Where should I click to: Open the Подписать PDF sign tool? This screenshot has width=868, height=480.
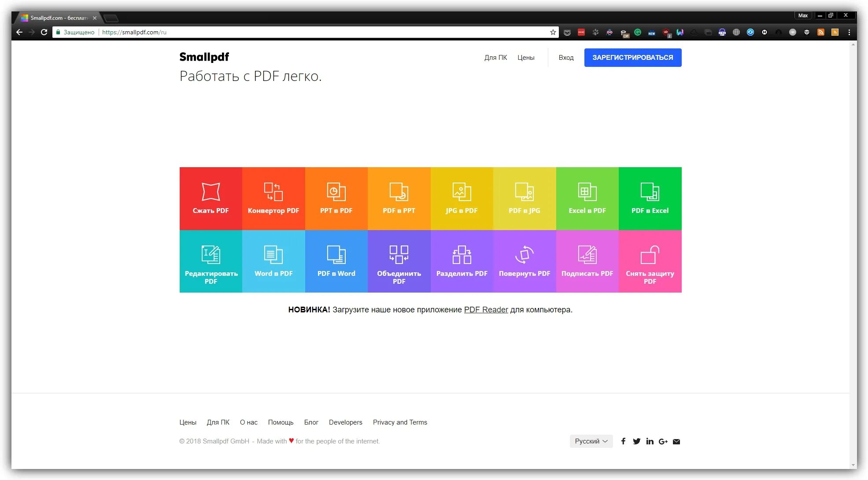[x=587, y=261]
